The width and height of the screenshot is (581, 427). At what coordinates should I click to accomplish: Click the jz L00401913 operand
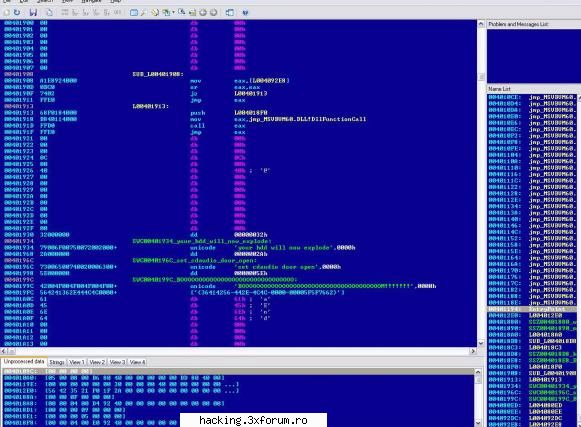[x=250, y=93]
